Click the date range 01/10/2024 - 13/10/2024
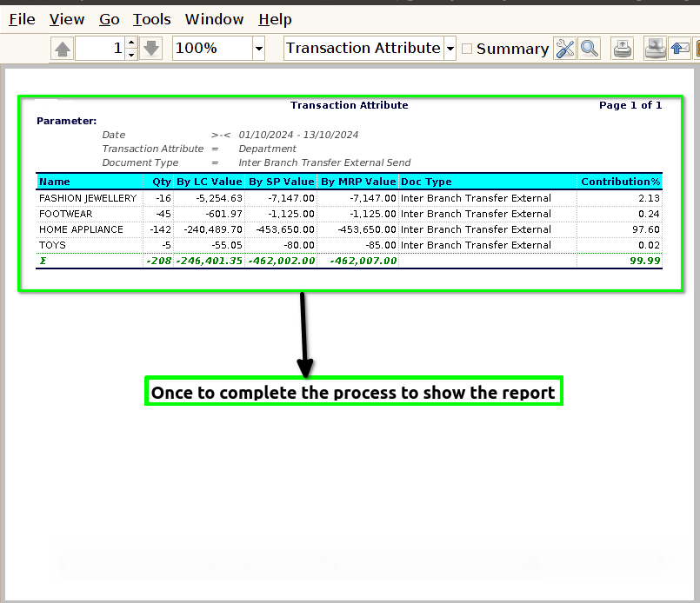 (x=298, y=135)
